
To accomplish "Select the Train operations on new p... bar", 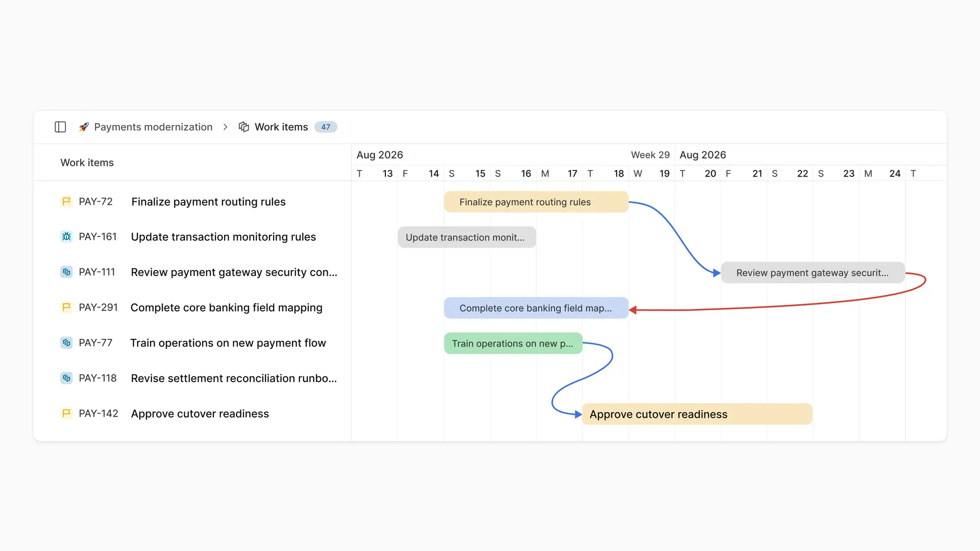I will click(513, 343).
